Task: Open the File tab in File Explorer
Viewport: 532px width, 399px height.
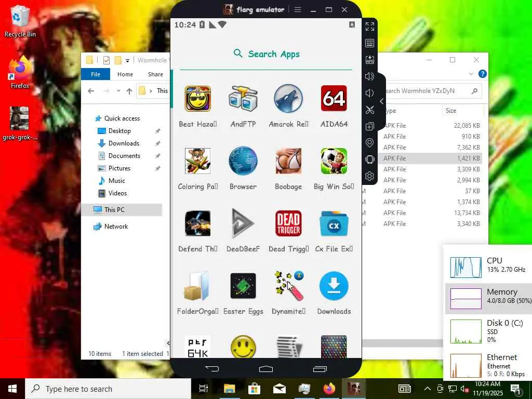Action: click(96, 74)
